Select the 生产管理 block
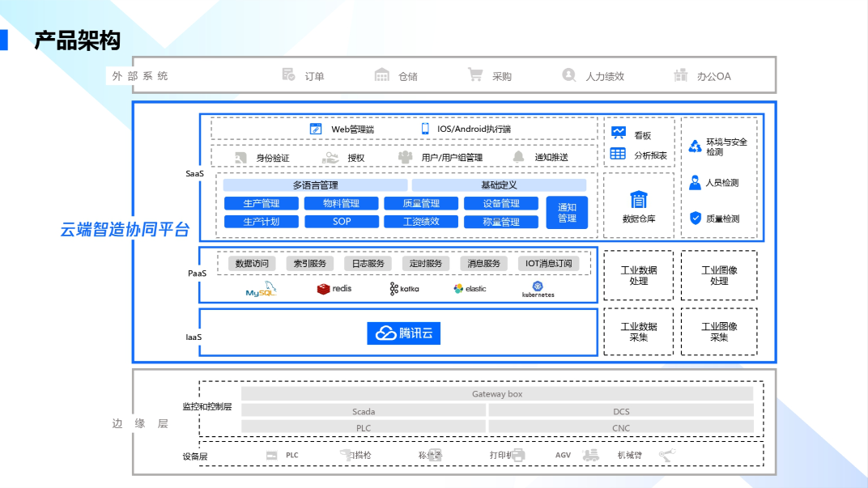Image resolution: width=868 pixels, height=488 pixels. 261,204
